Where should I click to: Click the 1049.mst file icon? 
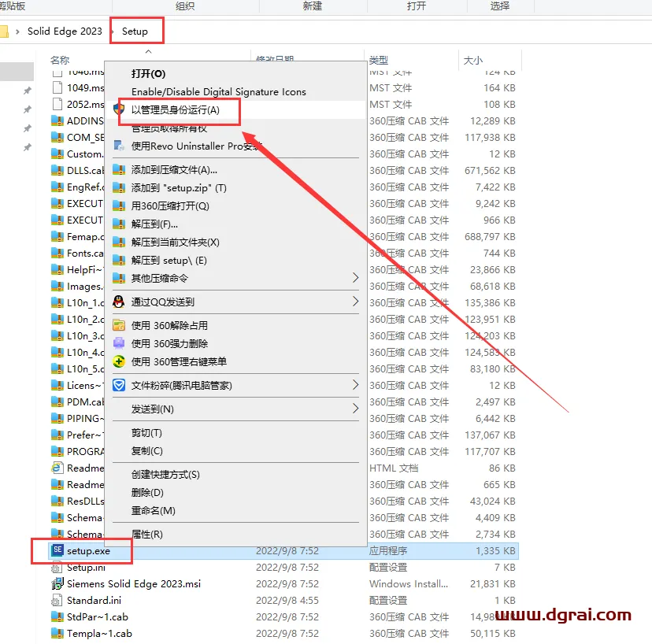pyautogui.click(x=57, y=87)
